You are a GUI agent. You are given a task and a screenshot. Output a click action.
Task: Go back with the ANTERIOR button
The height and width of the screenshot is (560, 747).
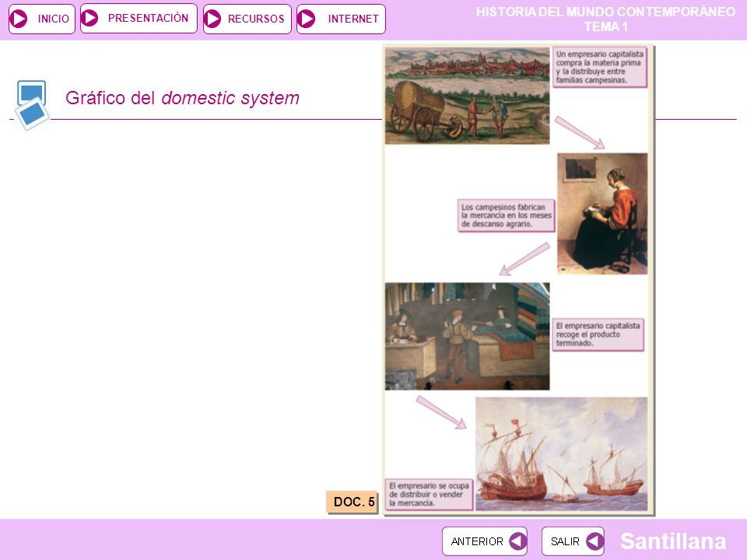485,541
